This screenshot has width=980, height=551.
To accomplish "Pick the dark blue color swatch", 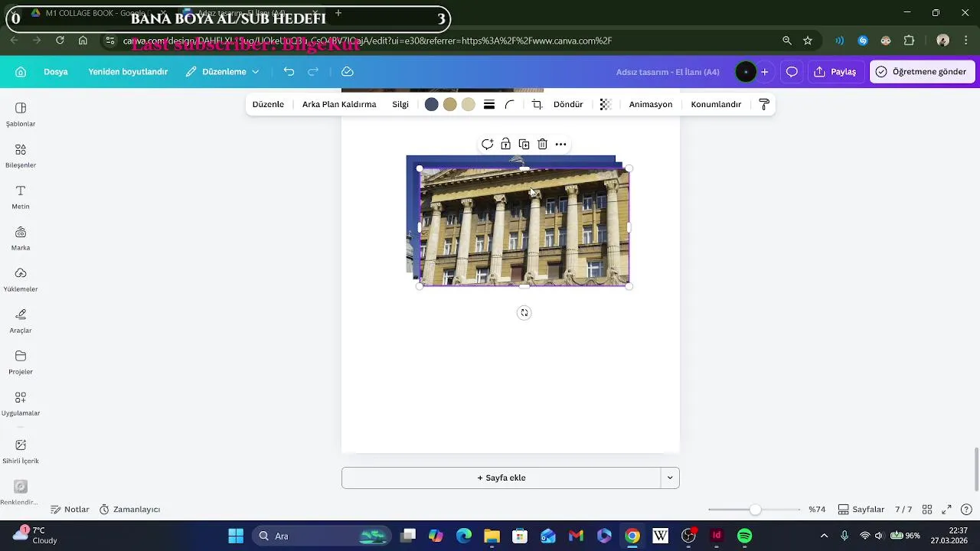I will [432, 105].
